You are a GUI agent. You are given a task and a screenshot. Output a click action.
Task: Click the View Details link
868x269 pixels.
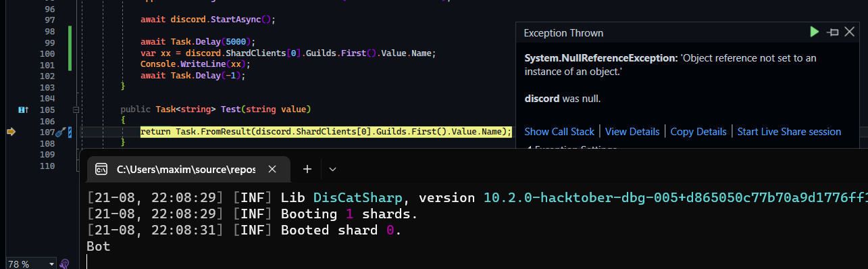coord(632,132)
